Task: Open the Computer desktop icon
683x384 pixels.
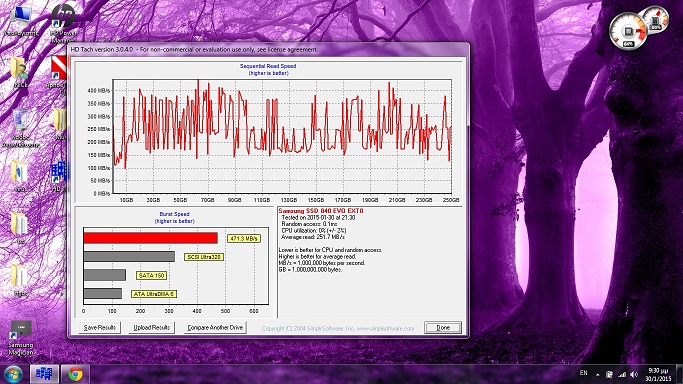Action: [x=20, y=21]
